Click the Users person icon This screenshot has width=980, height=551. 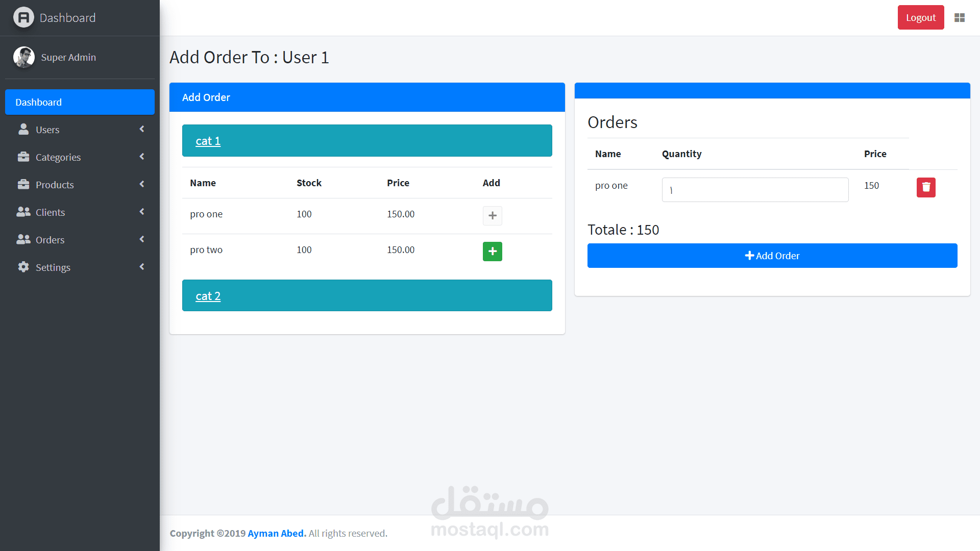[23, 129]
